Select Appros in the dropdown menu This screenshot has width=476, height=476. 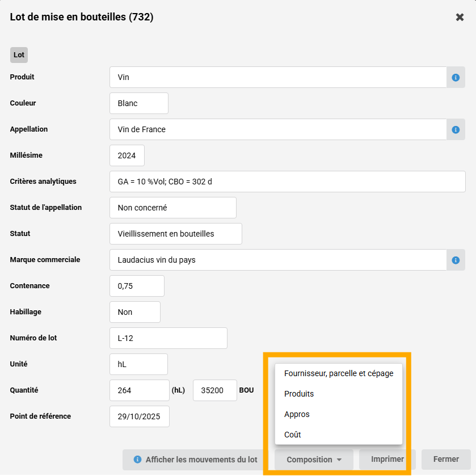(297, 414)
